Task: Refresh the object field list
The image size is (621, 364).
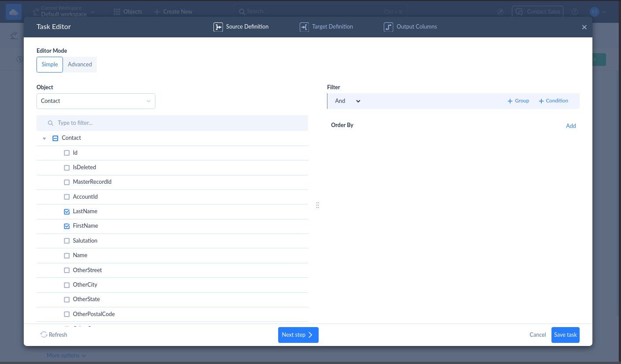Action: click(53, 335)
